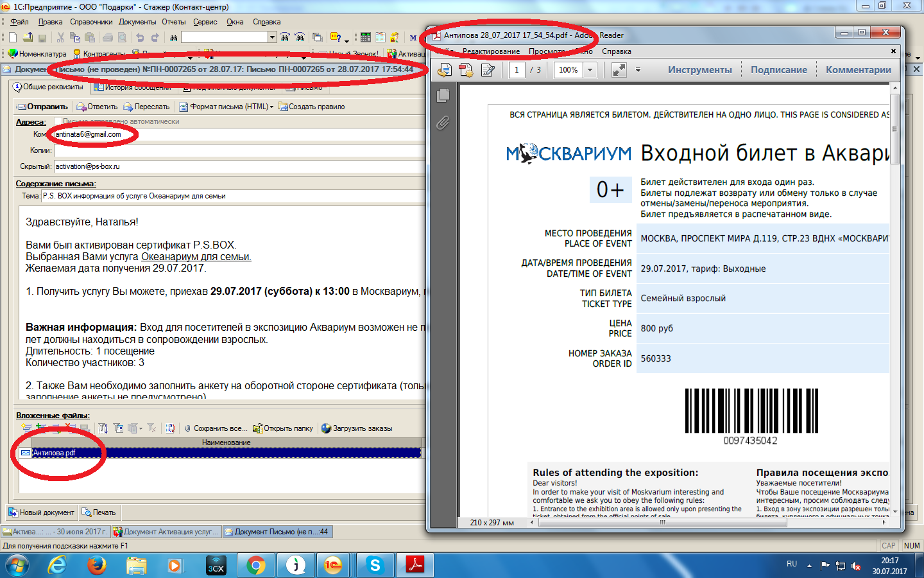Click the Кому field with antinata6@gmail.com
Viewport: 924px width, 578px height.
[x=239, y=134]
